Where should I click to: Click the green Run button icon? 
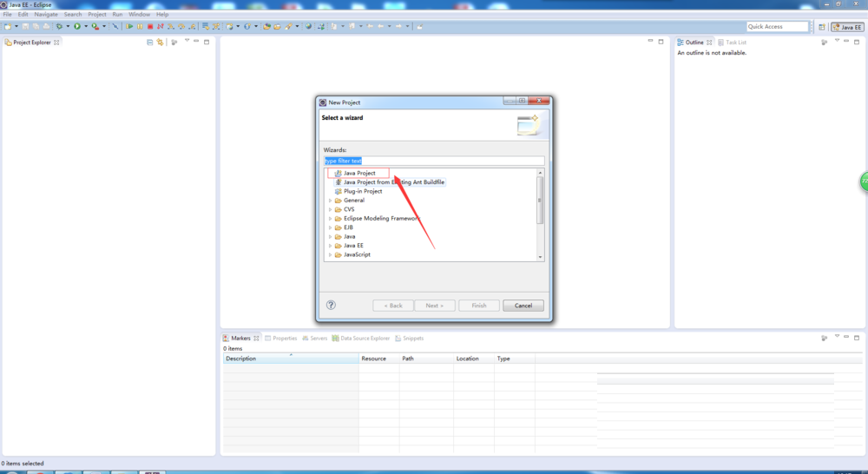click(77, 27)
